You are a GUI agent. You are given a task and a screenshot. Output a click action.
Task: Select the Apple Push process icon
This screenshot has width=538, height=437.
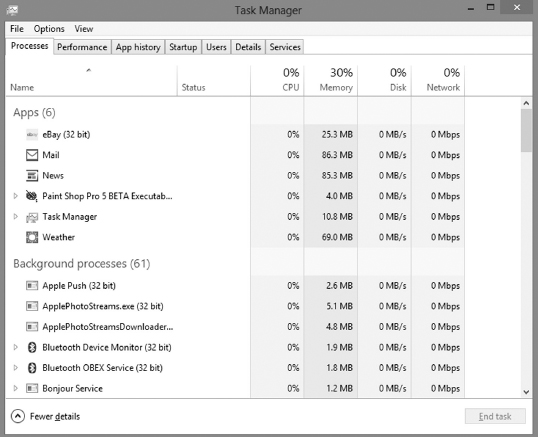(32, 286)
